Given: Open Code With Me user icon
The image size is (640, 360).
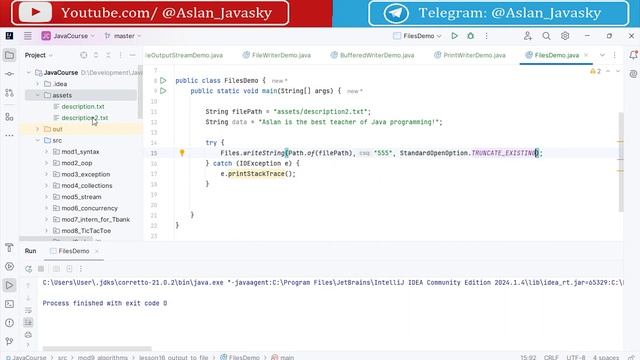Looking at the screenshot, I should tap(528, 36).
